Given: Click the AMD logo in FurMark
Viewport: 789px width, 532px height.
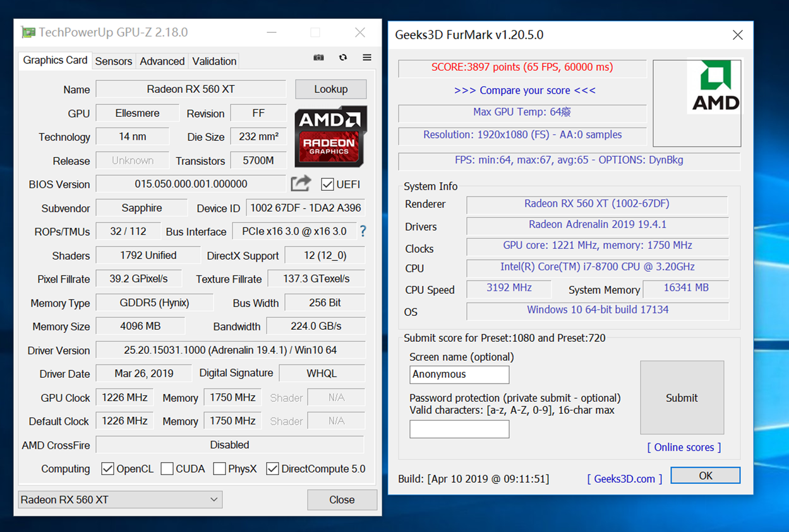Looking at the screenshot, I should click(x=715, y=87).
